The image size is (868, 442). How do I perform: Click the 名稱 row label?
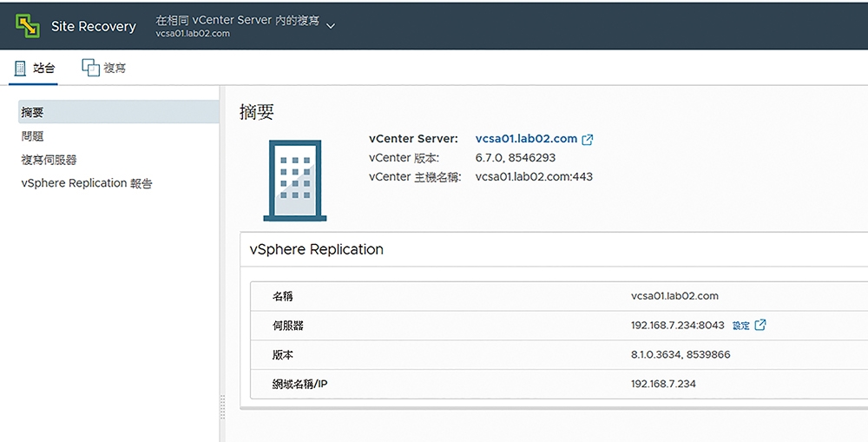[282, 296]
